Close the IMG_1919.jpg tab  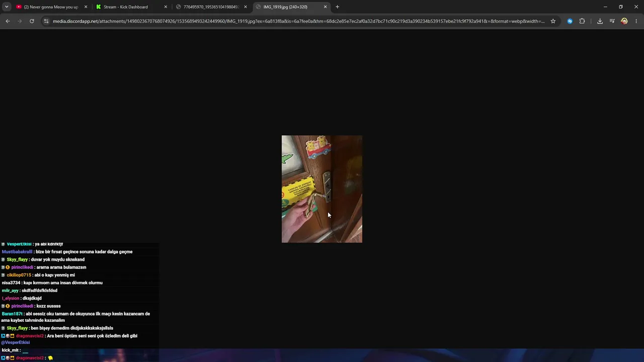pyautogui.click(x=326, y=7)
